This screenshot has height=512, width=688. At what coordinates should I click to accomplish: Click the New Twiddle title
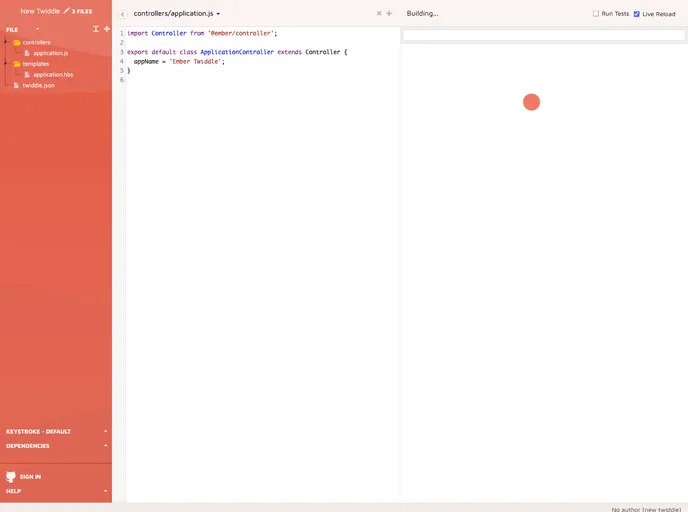tap(40, 11)
